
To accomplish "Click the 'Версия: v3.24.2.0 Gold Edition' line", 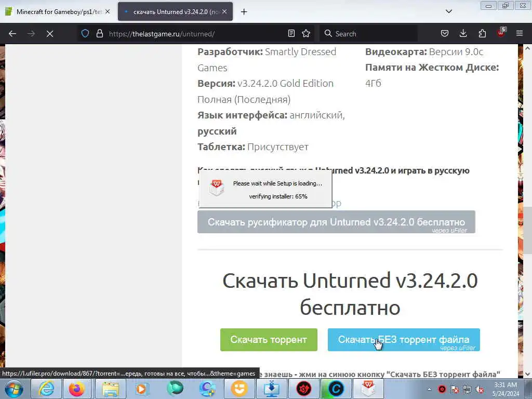I will click(265, 84).
